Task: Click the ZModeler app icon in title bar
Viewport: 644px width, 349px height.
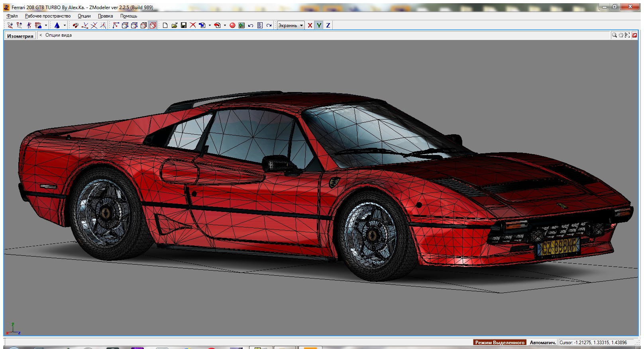Action: click(6, 7)
